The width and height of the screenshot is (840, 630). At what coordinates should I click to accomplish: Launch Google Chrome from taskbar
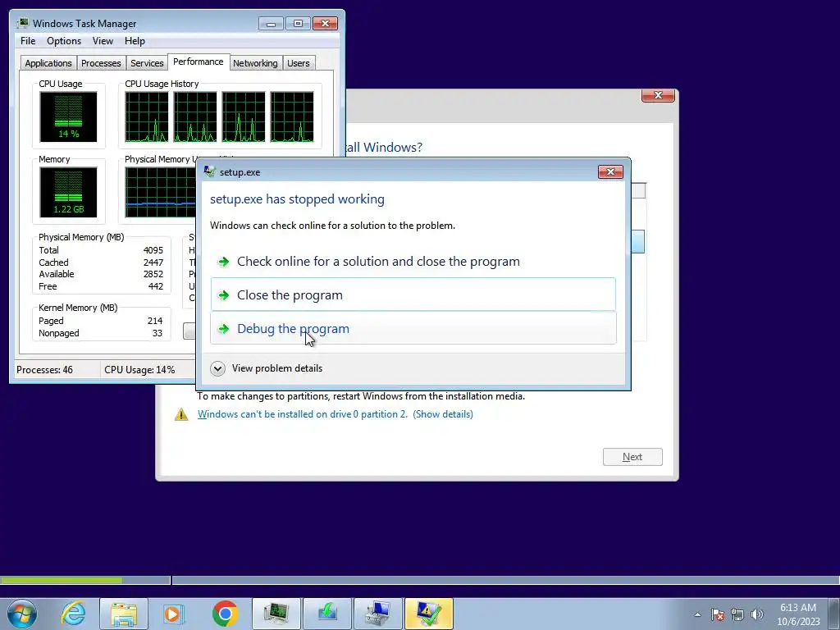coord(225,614)
